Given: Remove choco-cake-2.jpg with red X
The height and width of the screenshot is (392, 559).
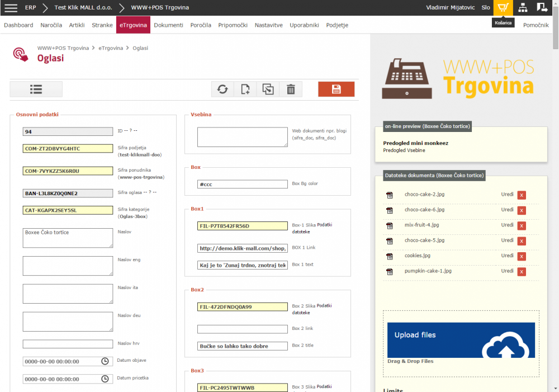Looking at the screenshot, I should pos(522,195).
